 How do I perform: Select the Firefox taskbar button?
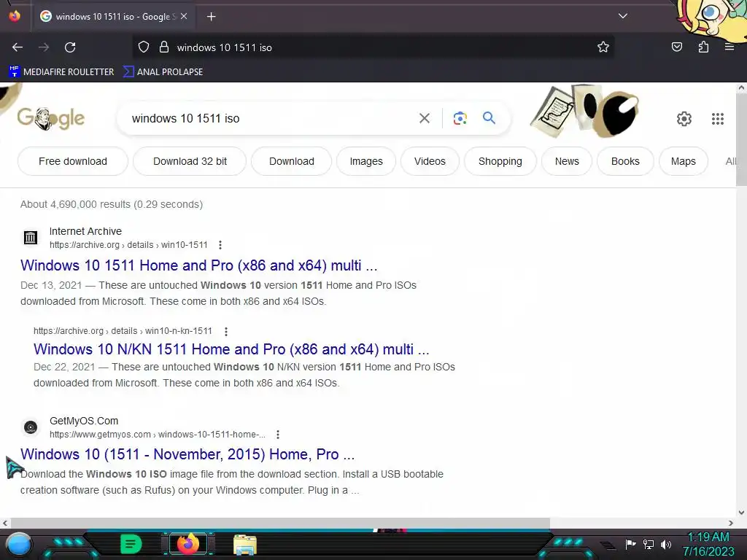(x=187, y=544)
